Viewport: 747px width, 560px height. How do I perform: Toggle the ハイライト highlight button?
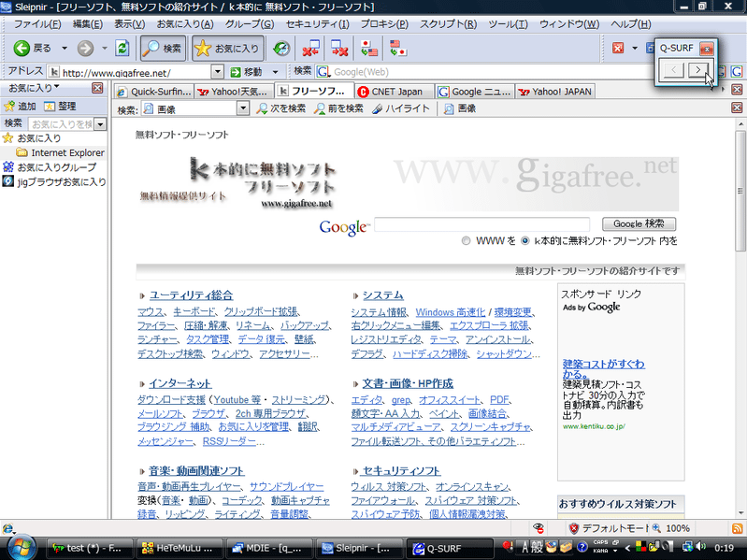coord(400,108)
